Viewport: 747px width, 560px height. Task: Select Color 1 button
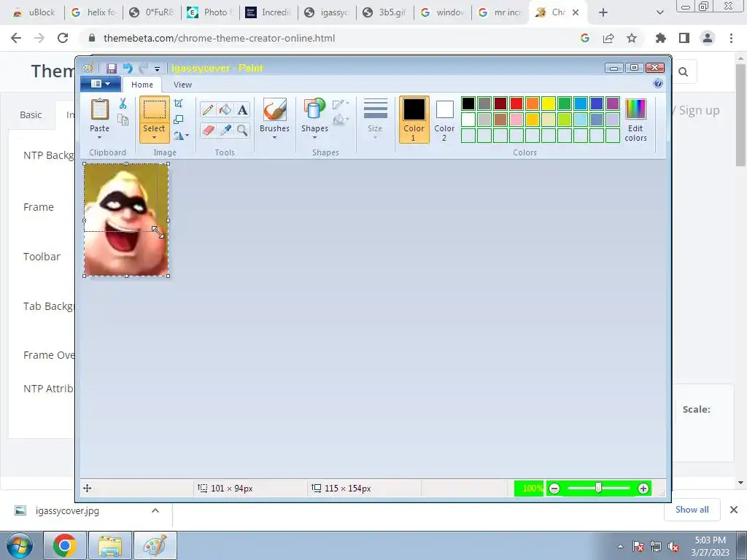coord(414,120)
